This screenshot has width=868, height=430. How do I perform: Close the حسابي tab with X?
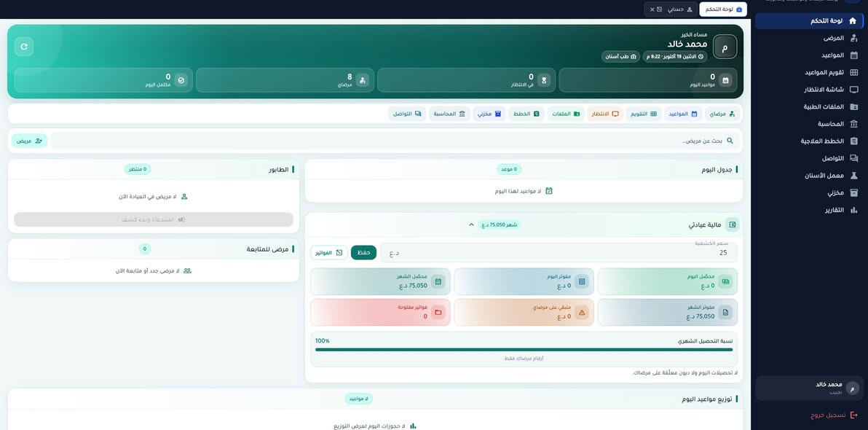(x=652, y=9)
